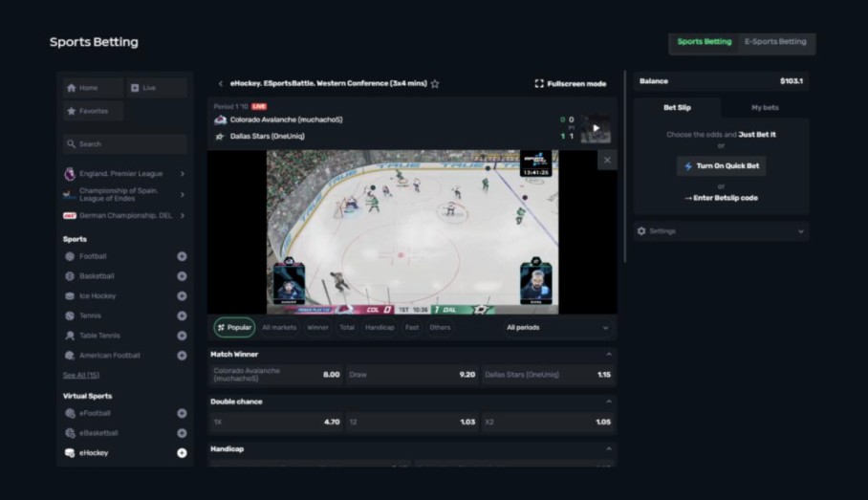Select the Handicap market tab

tap(380, 327)
